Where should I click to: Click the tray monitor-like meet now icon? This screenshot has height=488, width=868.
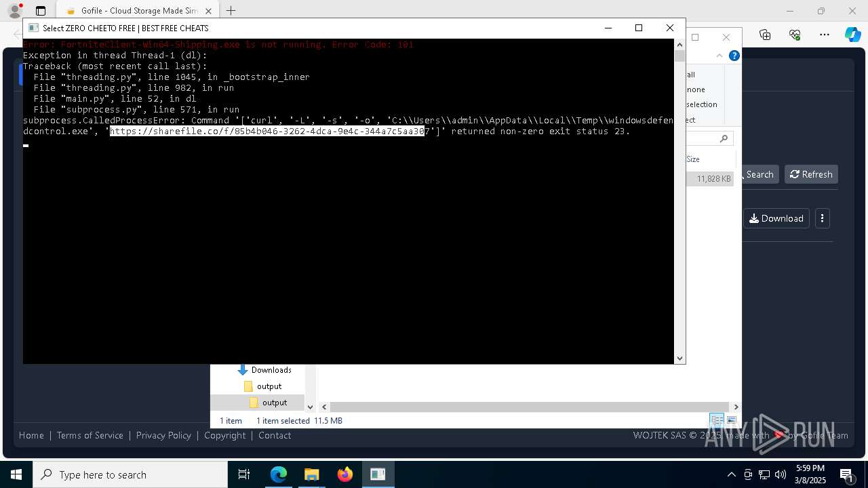(x=748, y=474)
